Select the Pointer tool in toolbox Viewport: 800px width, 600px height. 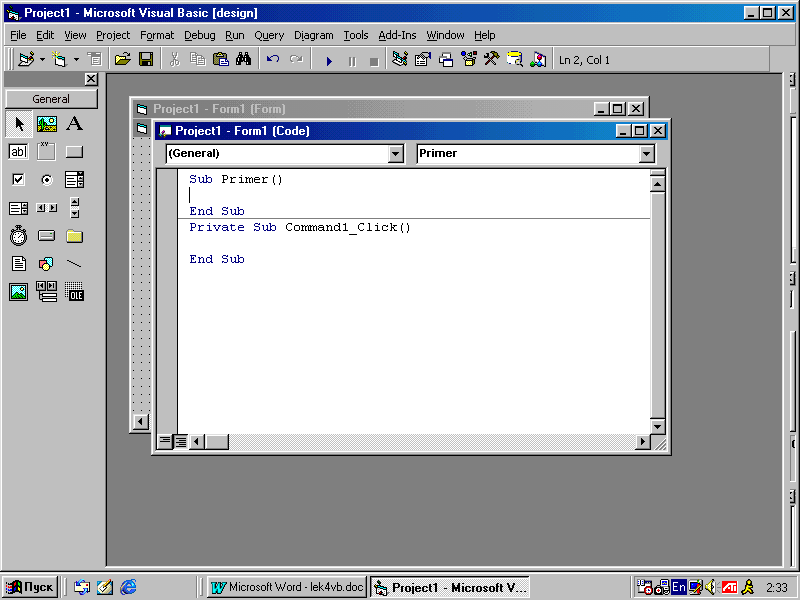pos(19,124)
